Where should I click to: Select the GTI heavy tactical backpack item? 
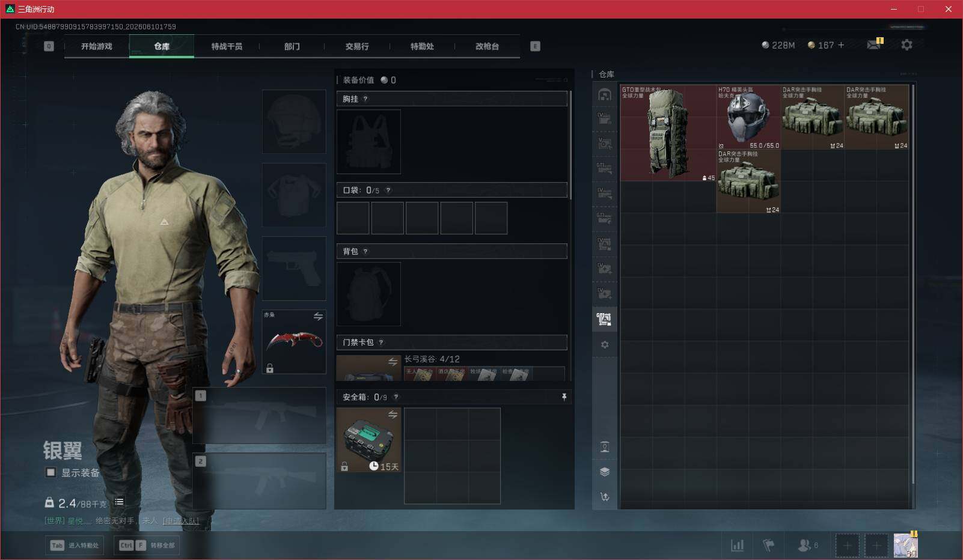668,133
